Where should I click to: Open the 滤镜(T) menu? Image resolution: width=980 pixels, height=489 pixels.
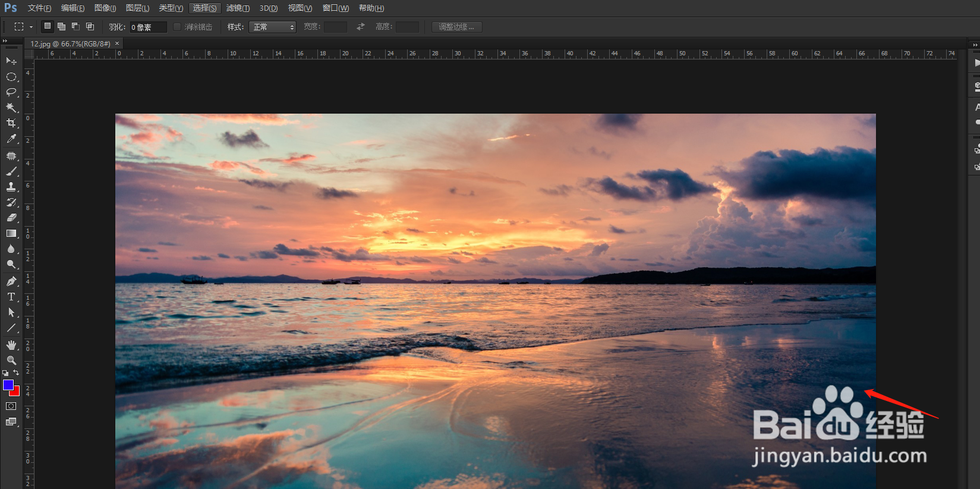238,8
